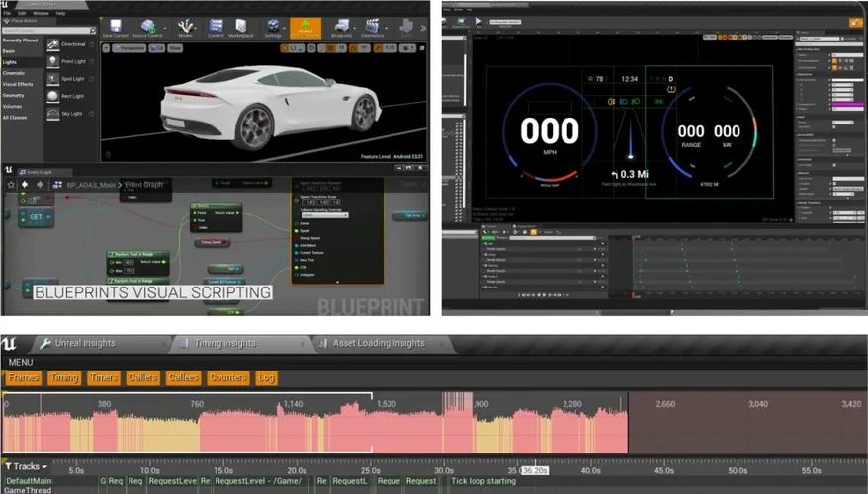The width and height of the screenshot is (868, 494).
Task: Go forward with the Blueprint graph right arrow
Action: 40,184
